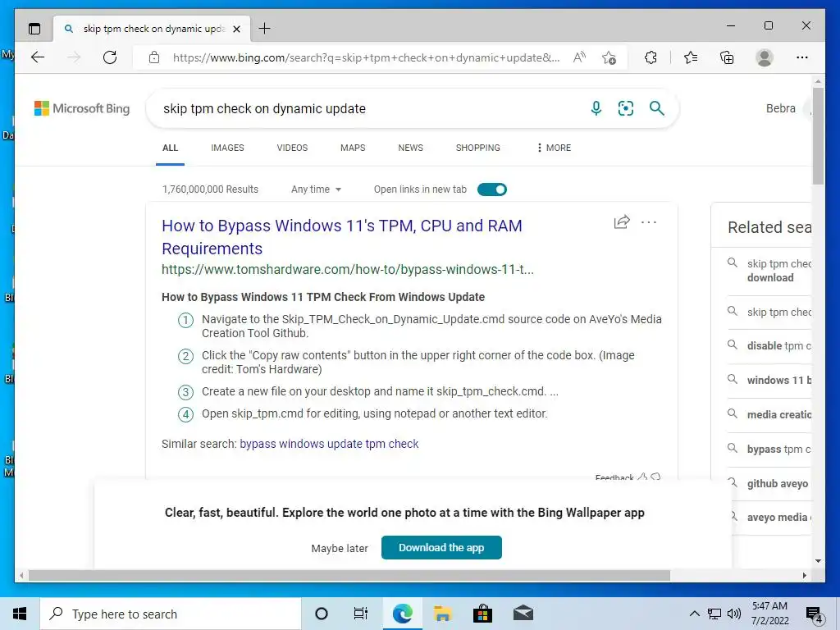Open related search 'disable tpm'

(779, 345)
